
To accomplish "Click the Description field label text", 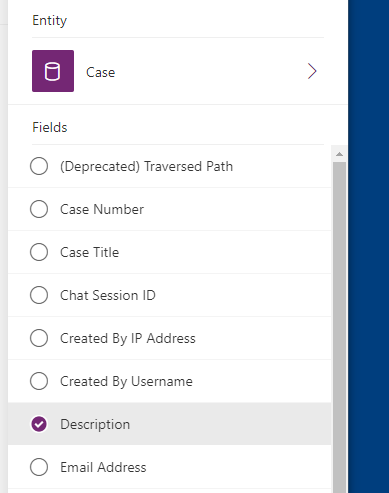I will [95, 425].
